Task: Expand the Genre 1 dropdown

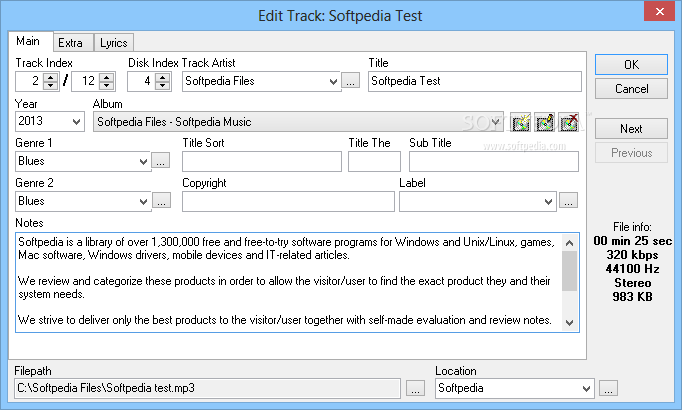Action: point(143,161)
